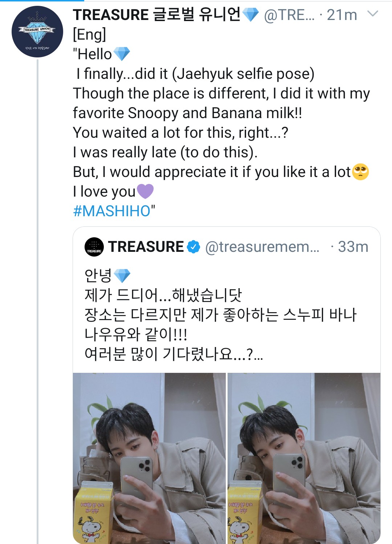The image size is (392, 544).
Task: Click the English translation tweet text body
Action: click(x=221, y=123)
